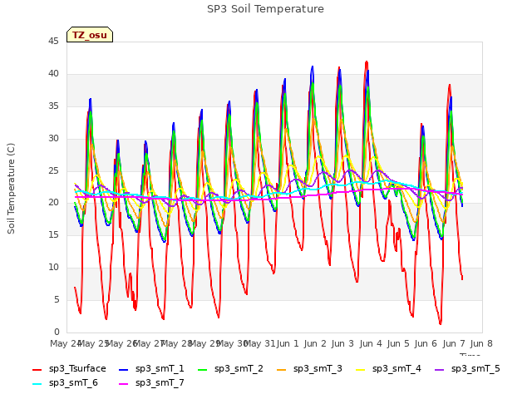Click the red sp3_Tsurface legend color marker
Screen dimensions: 532x399
tap(37, 370)
